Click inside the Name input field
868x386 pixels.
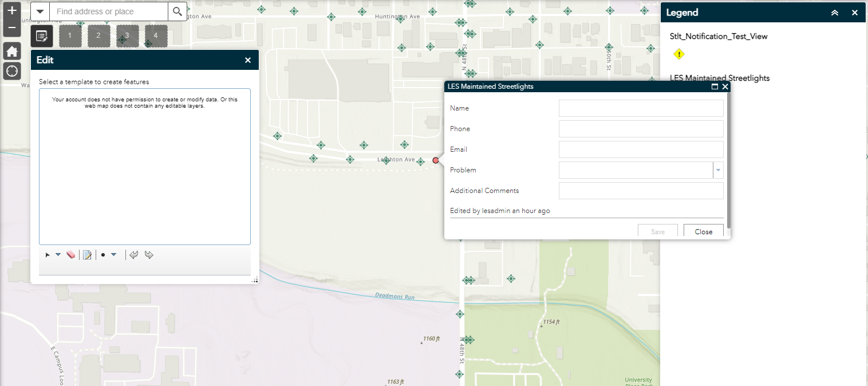tap(640, 108)
